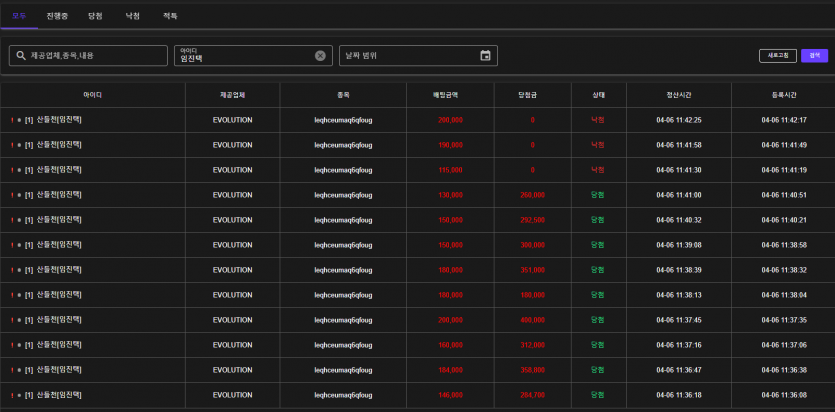
Task: Click the registration time 04-06 11:36:08
Action: 784,395
